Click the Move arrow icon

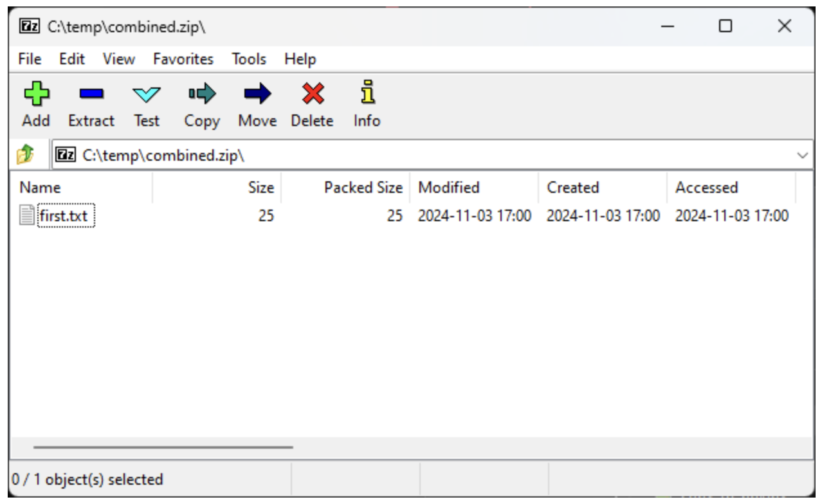click(x=257, y=95)
